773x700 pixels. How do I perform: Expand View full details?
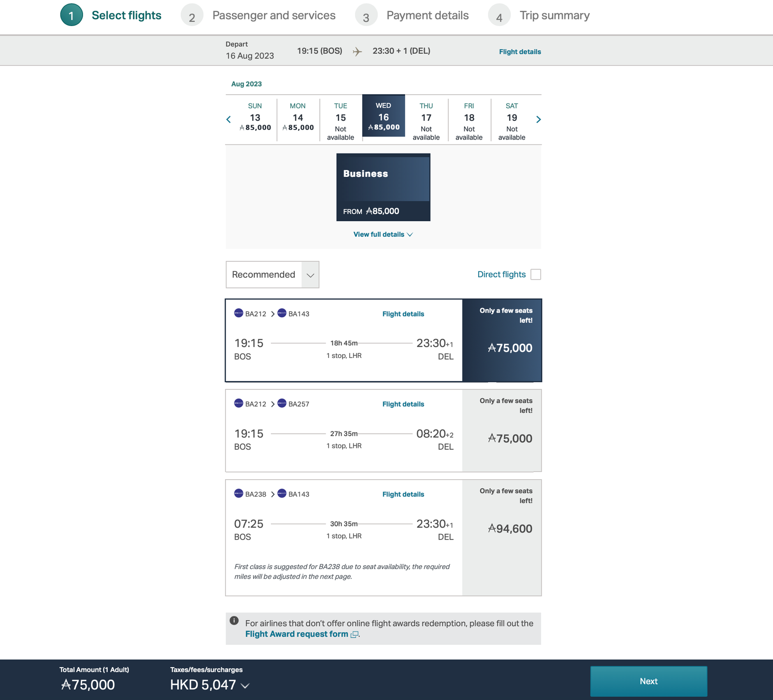point(383,234)
